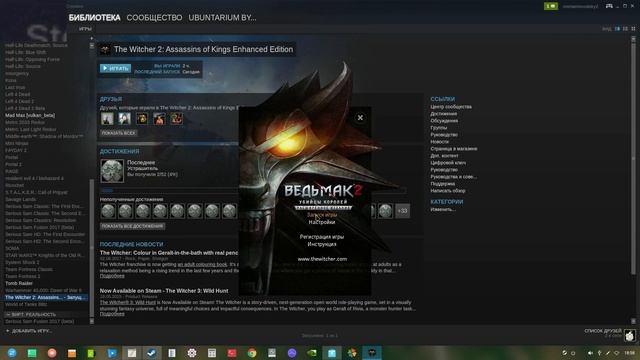Open the fourth friend avatar

159,119
